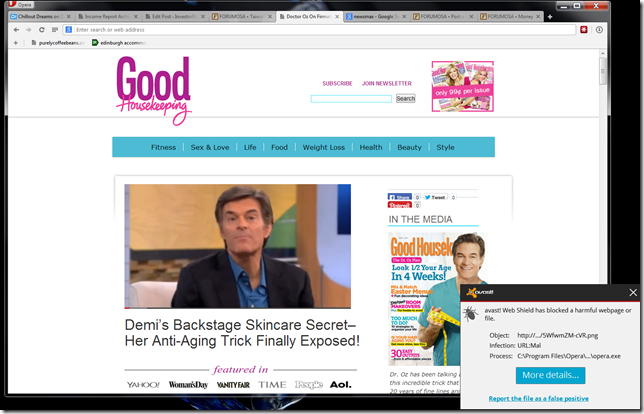This screenshot has height=414, width=644.
Task: Click the site Search button
Action: tap(405, 98)
